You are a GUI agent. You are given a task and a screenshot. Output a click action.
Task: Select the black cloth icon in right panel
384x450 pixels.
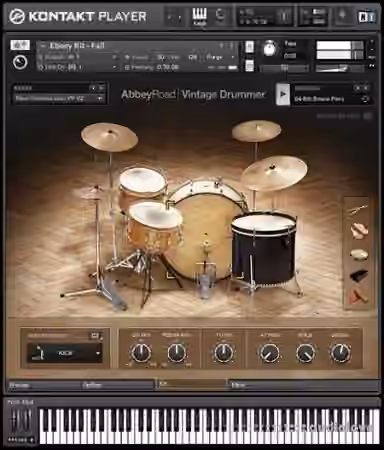click(359, 275)
